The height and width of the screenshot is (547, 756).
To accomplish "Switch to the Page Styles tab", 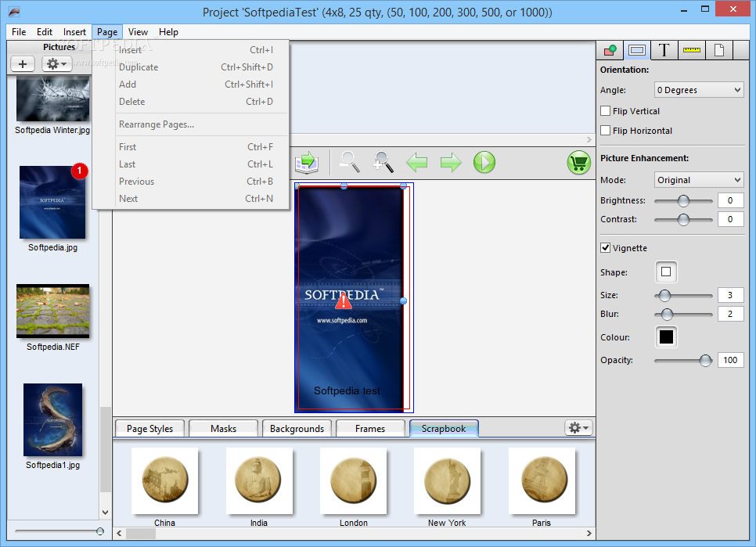I will pyautogui.click(x=150, y=428).
